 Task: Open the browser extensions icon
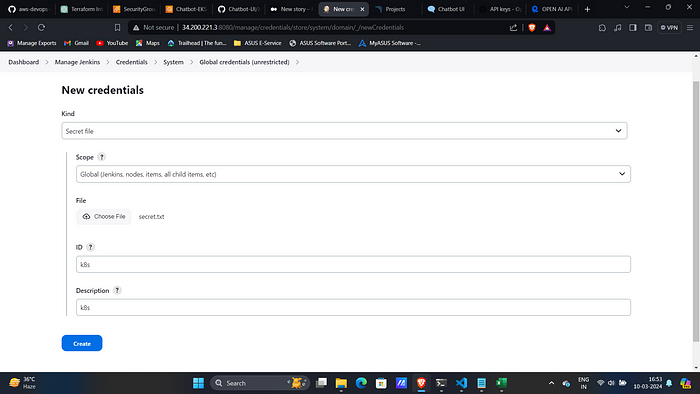[602, 28]
